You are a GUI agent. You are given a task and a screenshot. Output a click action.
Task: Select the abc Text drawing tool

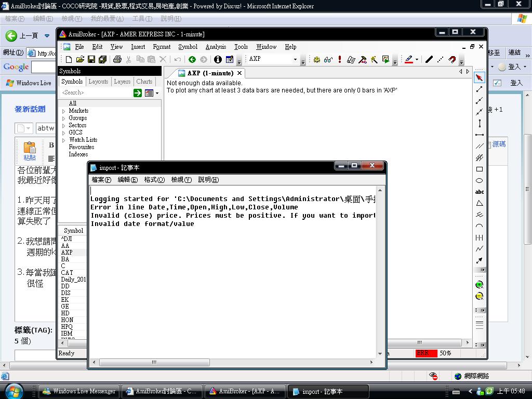[480, 192]
